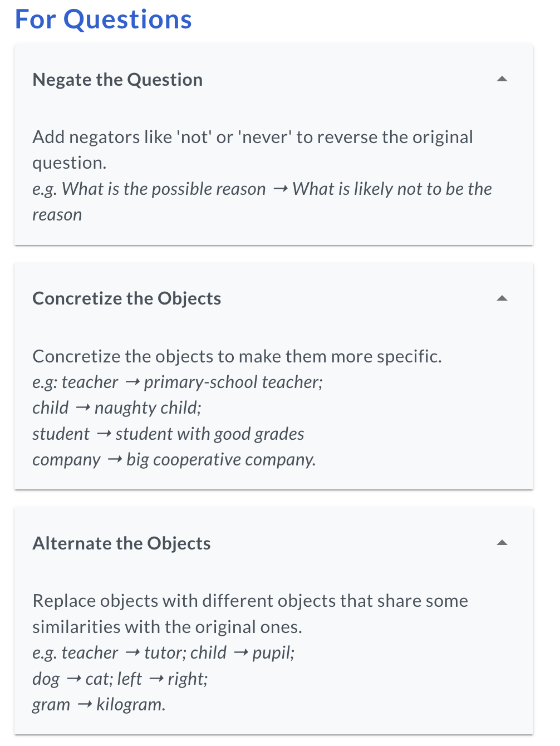Screen dimensions: 560x746
Task: Click the 'child → naughty child' example
Action: click(x=117, y=408)
